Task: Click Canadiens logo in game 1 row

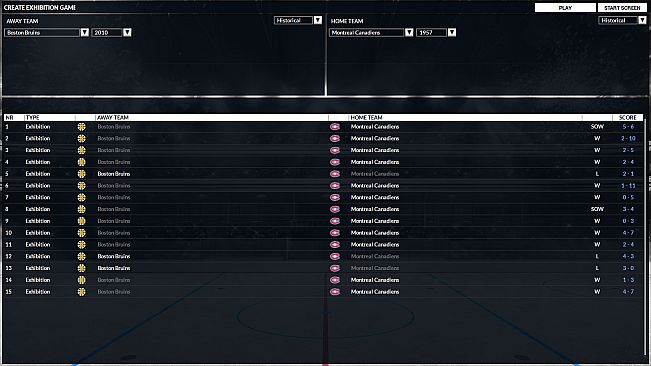Action: pos(335,127)
